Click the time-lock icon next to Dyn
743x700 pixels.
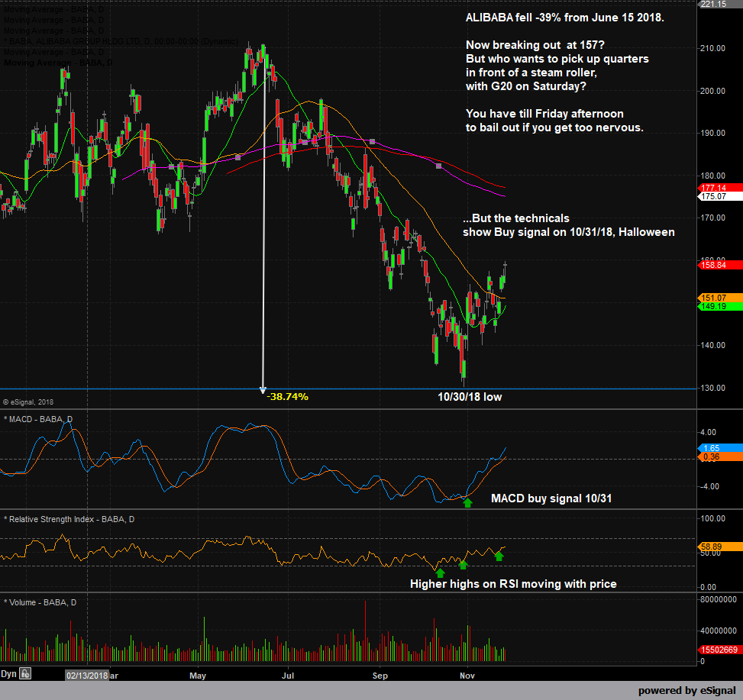click(x=25, y=673)
